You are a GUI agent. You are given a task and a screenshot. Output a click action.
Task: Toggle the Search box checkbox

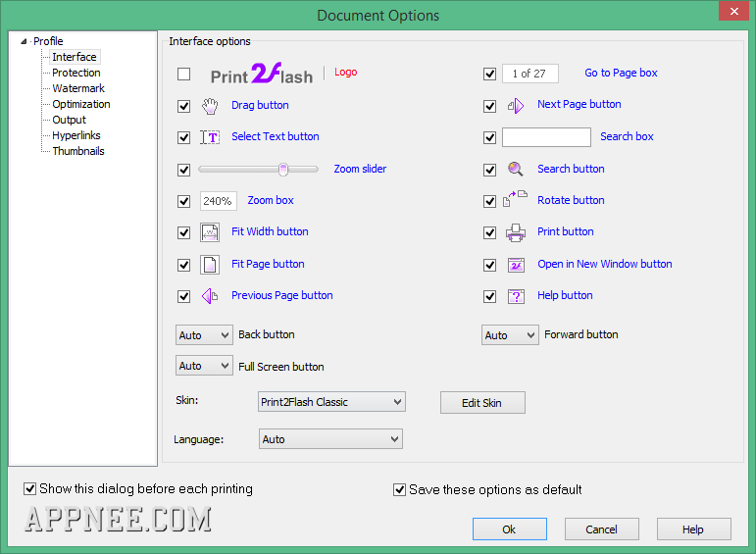pos(490,137)
